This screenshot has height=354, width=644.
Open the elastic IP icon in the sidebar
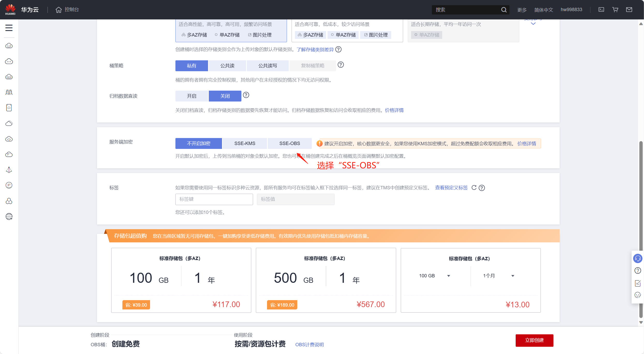(9, 185)
